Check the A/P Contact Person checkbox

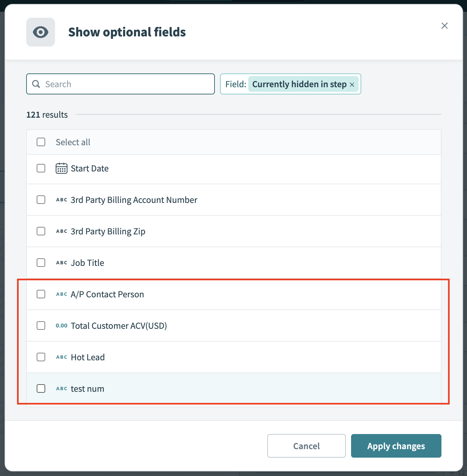coord(41,294)
